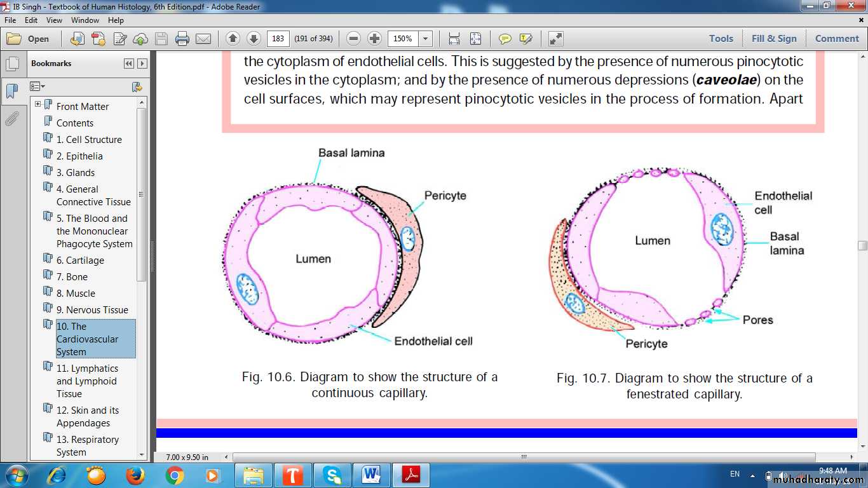The height and width of the screenshot is (488, 868).
Task: Zoom in using the plus button
Action: tap(375, 39)
